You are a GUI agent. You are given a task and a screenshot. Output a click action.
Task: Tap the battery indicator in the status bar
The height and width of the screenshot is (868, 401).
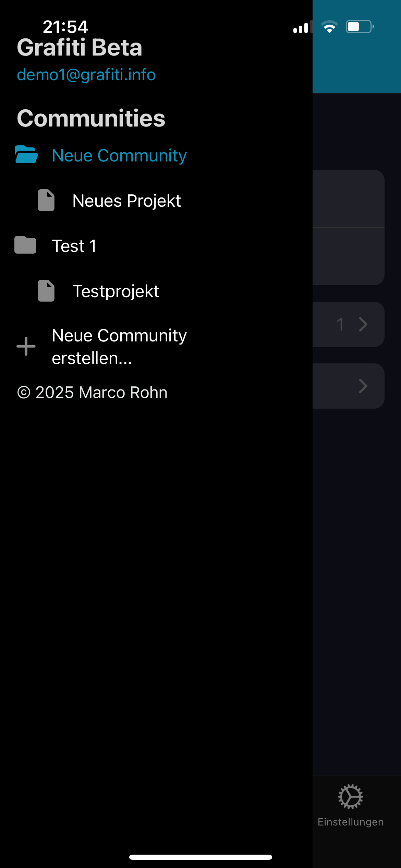click(x=359, y=27)
